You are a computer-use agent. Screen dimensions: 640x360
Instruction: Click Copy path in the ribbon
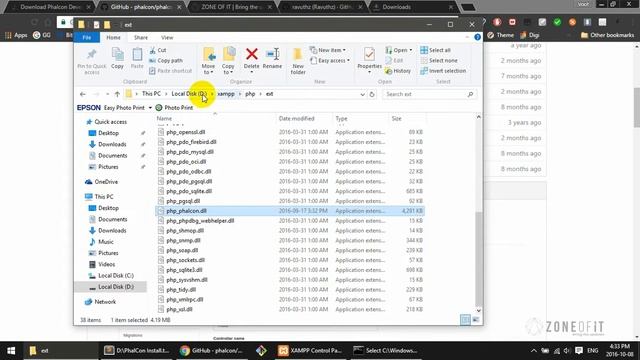tap(166, 60)
